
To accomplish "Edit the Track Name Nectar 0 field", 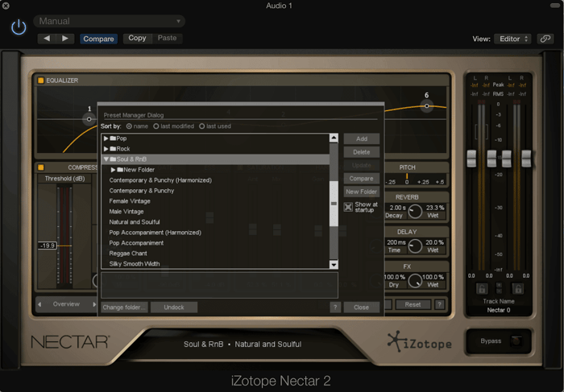I will click(x=499, y=310).
